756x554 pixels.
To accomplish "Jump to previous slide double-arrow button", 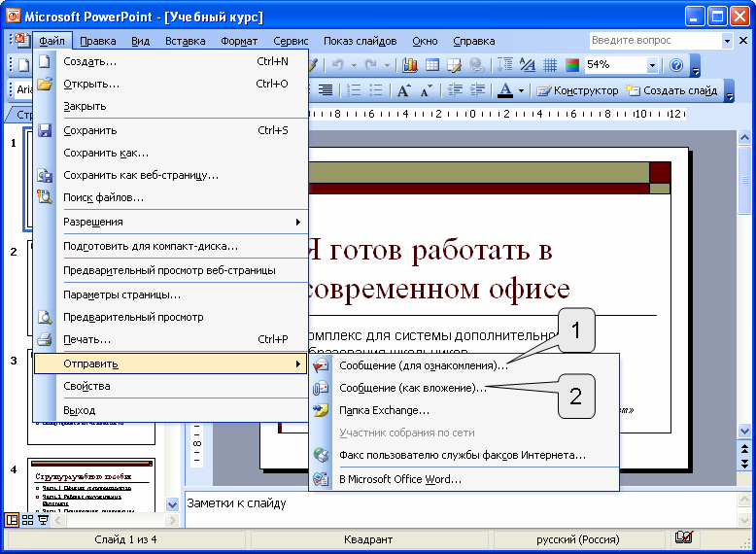I will tap(744, 449).
